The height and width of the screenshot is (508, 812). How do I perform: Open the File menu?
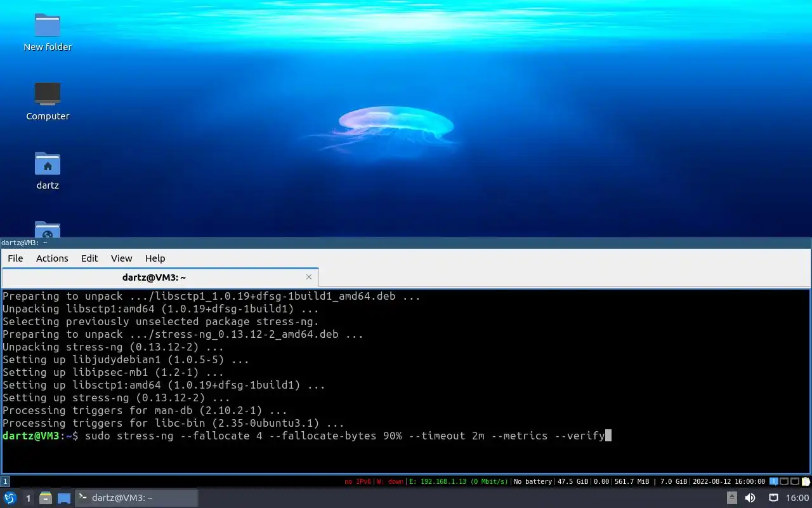(15, 258)
